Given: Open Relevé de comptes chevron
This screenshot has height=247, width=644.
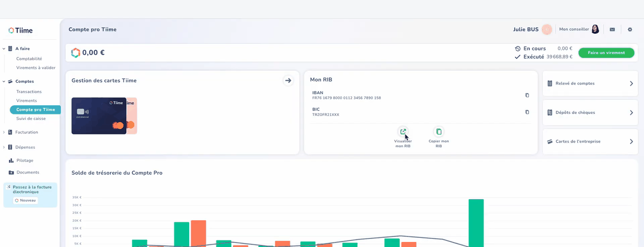Looking at the screenshot, I should click(x=631, y=84).
